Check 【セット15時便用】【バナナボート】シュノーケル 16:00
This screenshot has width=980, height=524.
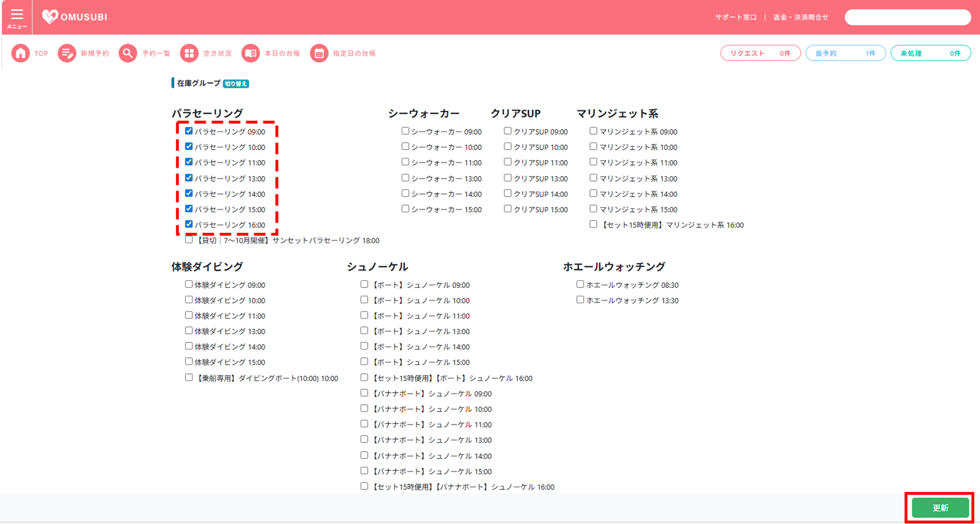pos(364,486)
